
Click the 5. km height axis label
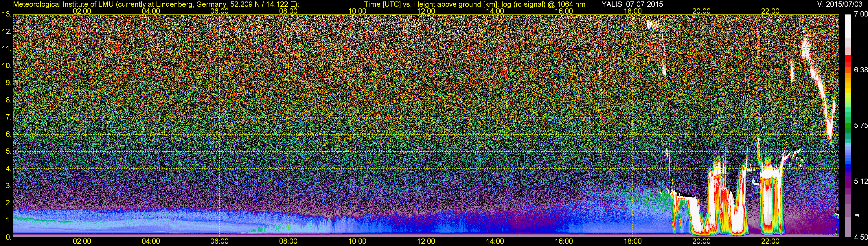point(8,152)
